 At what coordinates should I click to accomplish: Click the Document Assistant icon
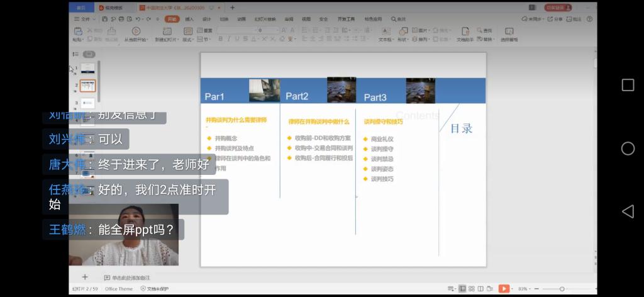[x=465, y=31]
